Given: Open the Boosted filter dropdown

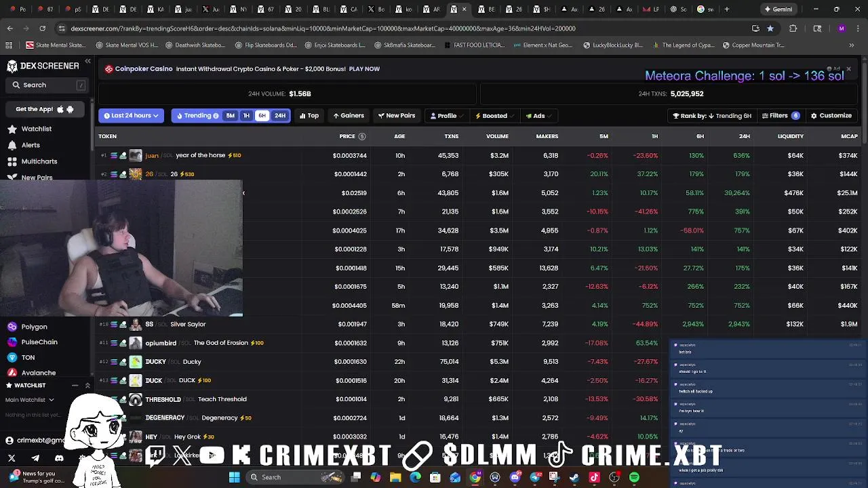Looking at the screenshot, I should 494,116.
